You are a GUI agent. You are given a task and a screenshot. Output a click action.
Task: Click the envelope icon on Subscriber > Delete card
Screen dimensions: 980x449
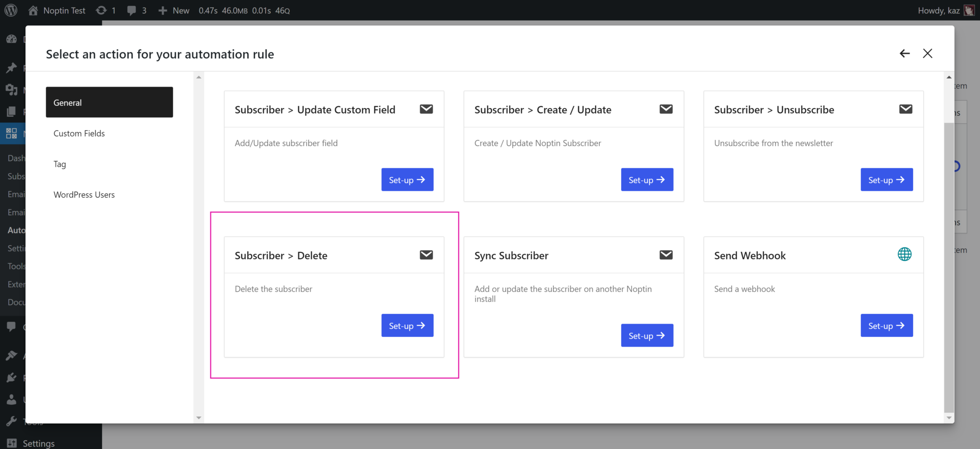tap(426, 255)
